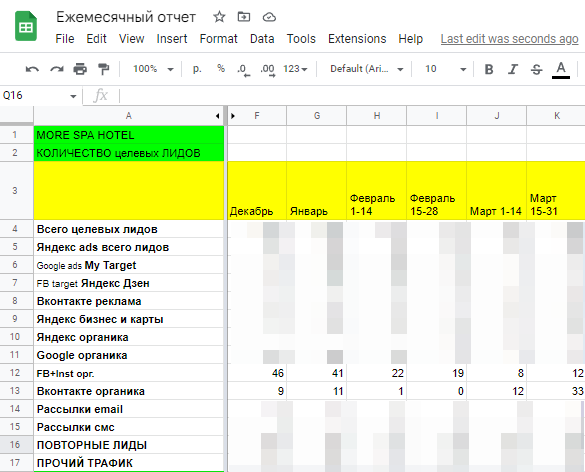The height and width of the screenshot is (472, 585).
Task: Expand hidden columns via arrow in column F
Action: (x=233, y=116)
